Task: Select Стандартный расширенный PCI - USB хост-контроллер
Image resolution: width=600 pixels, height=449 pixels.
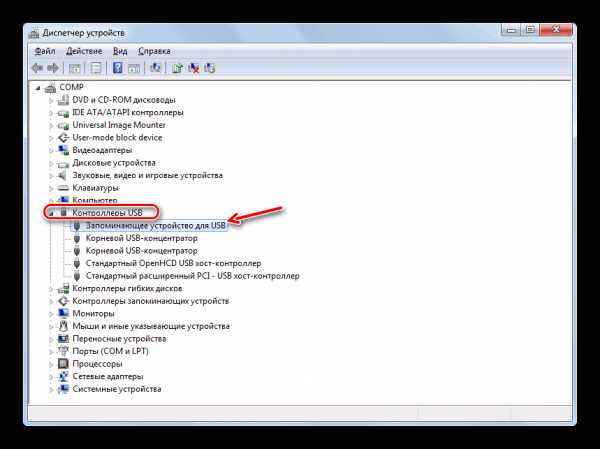Action: [x=192, y=276]
